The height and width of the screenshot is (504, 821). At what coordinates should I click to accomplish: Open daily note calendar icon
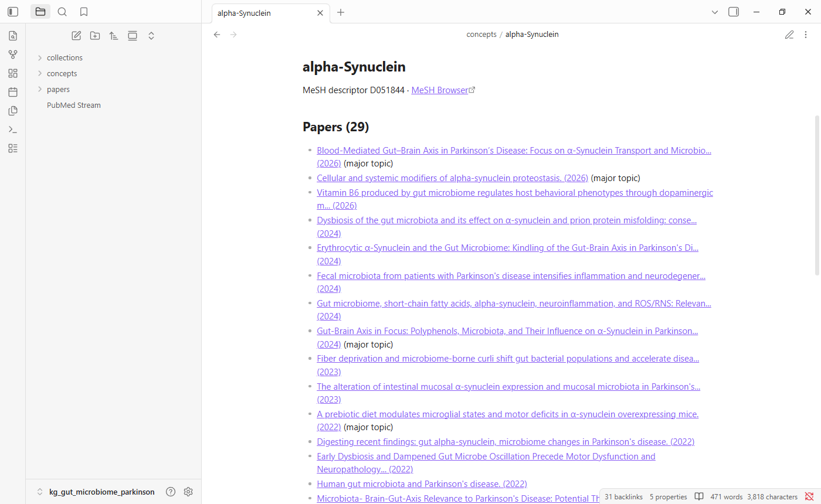pos(13,92)
